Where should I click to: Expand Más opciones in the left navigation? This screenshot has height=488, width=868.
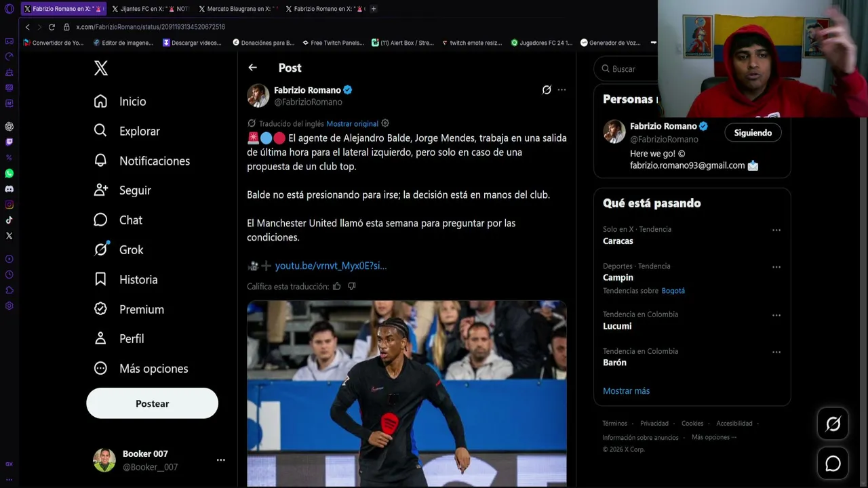[141, 369]
